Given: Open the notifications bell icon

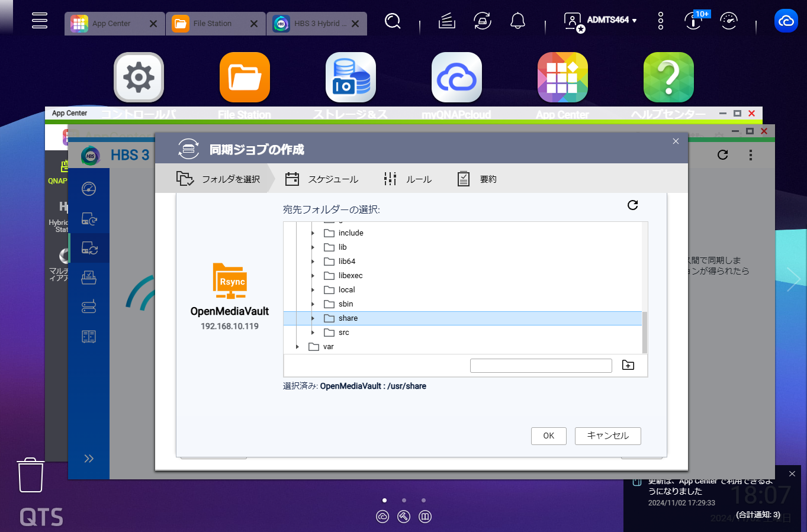Looking at the screenshot, I should pos(517,21).
